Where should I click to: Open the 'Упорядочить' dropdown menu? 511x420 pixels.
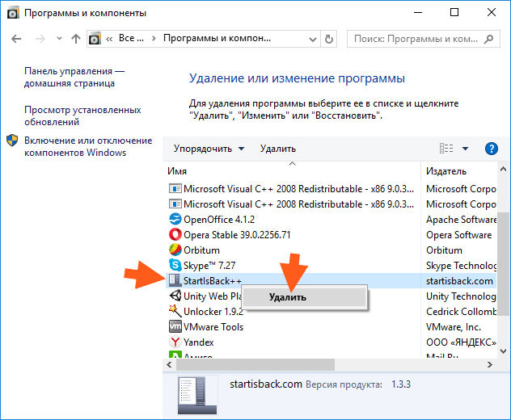[209, 149]
